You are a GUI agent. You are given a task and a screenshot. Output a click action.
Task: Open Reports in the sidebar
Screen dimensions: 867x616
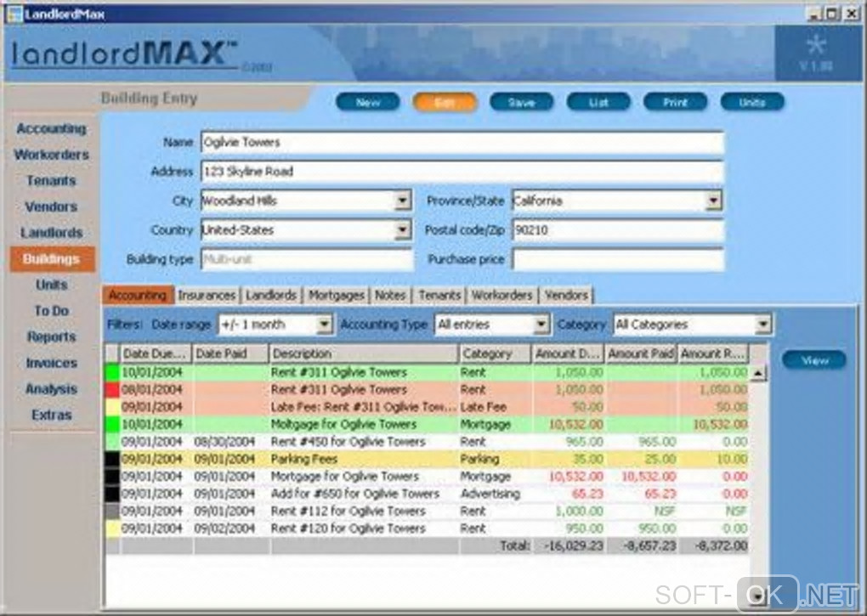(x=51, y=336)
